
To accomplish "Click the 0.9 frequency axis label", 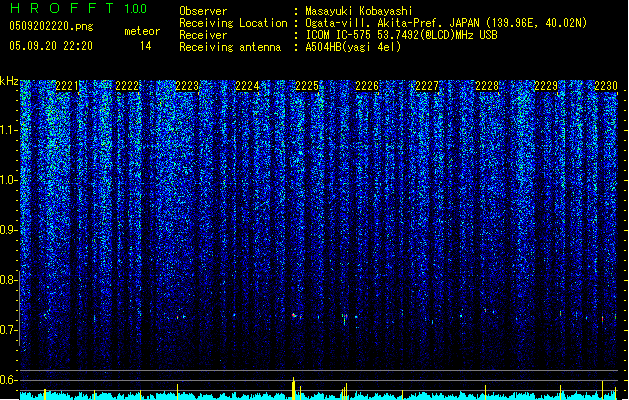I will [x=8, y=230].
